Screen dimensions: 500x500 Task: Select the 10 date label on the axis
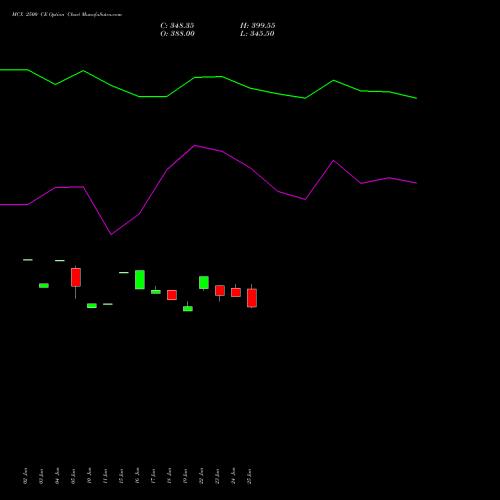[89, 476]
